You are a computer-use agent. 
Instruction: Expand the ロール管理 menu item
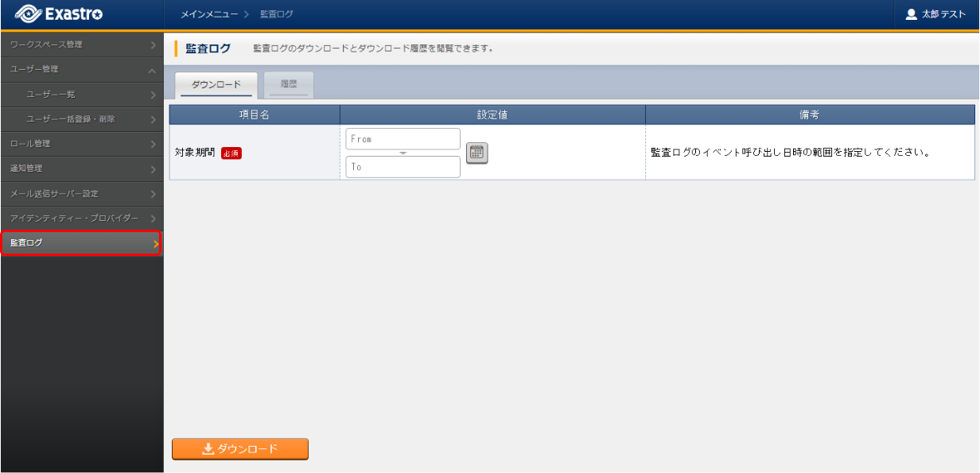pyautogui.click(x=81, y=144)
